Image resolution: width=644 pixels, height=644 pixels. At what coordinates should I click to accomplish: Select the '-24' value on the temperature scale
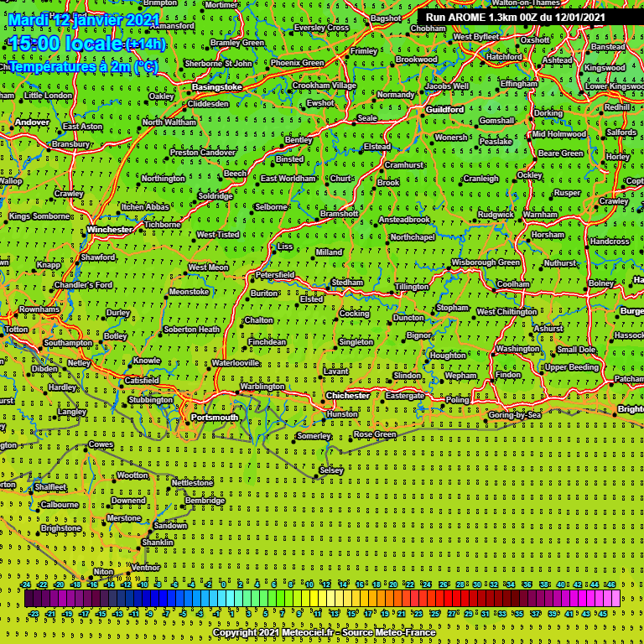pyautogui.click(x=25, y=584)
